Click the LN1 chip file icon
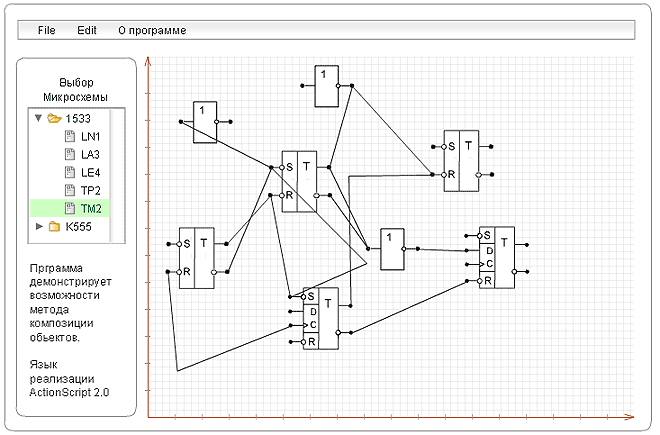Image resolution: width=660 pixels, height=435 pixels. pyautogui.click(x=70, y=136)
